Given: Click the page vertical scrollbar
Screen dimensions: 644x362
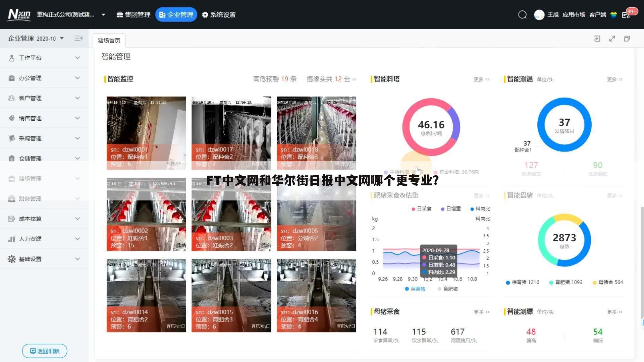Looking at the screenshot, I should tap(642, 263).
